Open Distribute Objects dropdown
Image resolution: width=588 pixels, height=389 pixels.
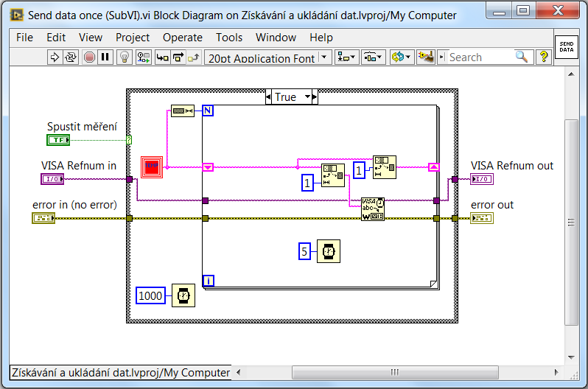point(374,57)
